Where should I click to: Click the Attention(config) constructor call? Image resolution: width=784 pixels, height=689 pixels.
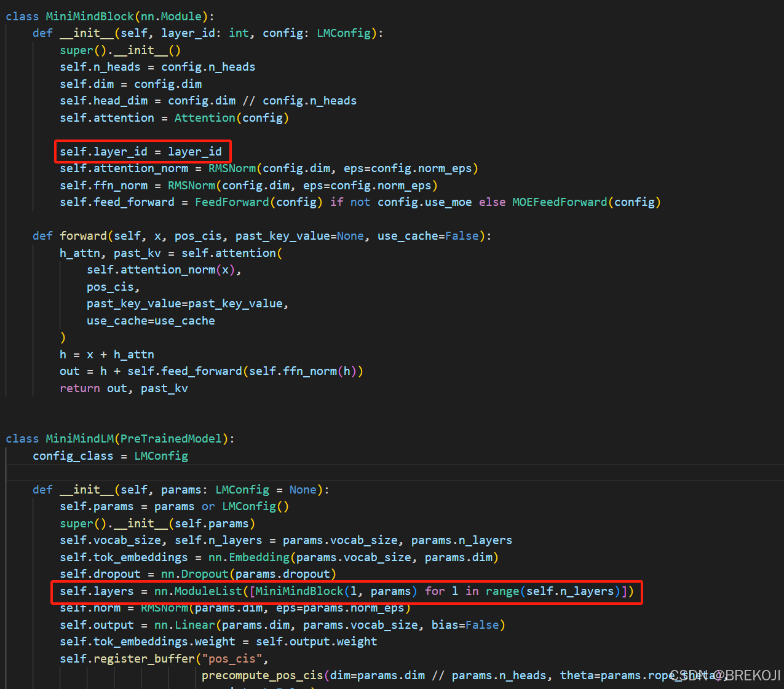[x=231, y=117]
